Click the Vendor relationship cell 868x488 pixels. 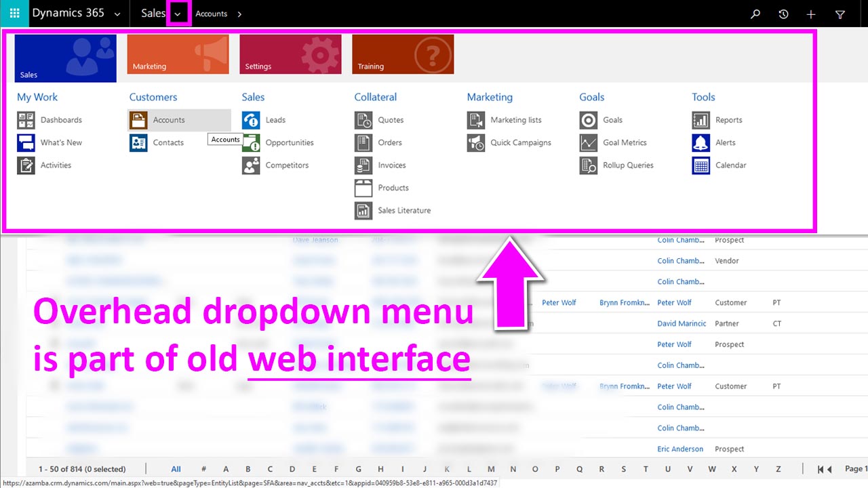[x=727, y=261]
